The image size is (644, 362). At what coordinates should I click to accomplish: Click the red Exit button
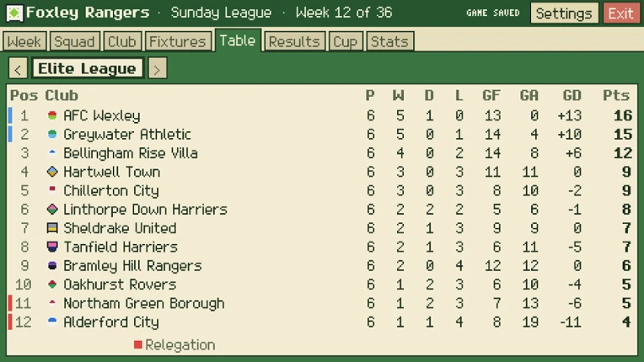pos(621,13)
